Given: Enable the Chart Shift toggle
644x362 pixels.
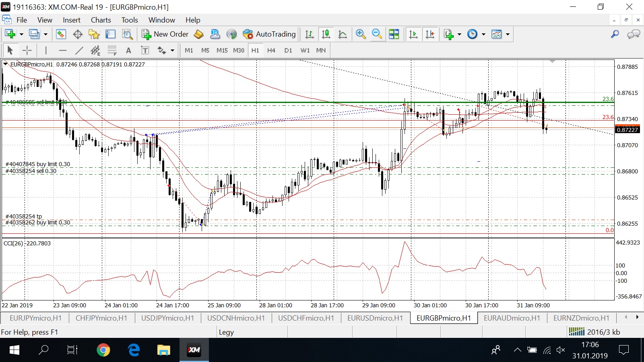Looking at the screenshot, I should tap(430, 34).
